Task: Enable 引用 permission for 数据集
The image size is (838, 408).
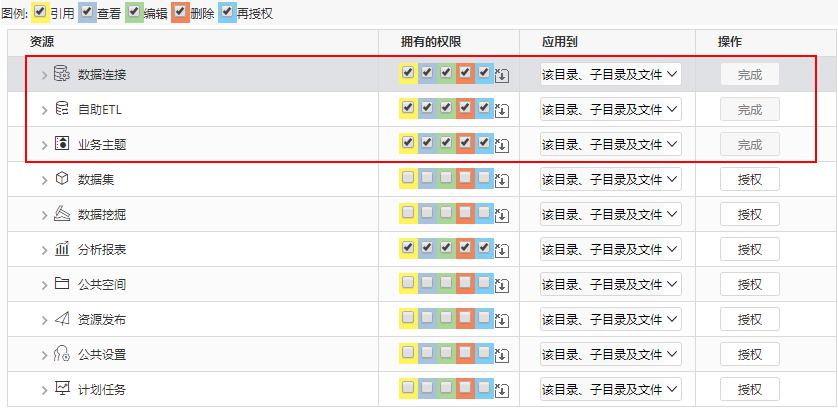Action: pos(408,178)
